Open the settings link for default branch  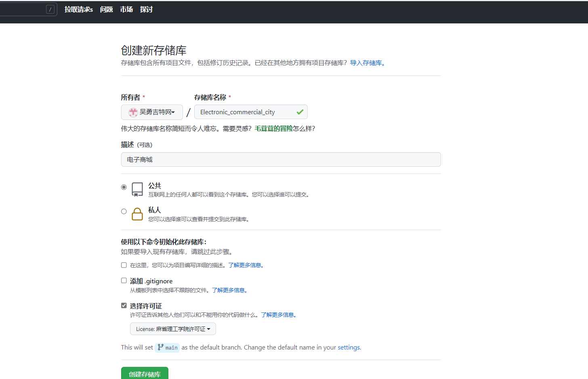tap(349, 348)
